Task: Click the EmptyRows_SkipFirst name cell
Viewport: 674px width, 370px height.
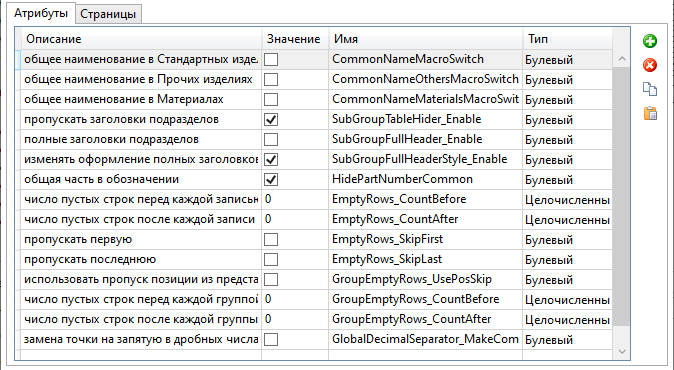Action: click(x=426, y=239)
